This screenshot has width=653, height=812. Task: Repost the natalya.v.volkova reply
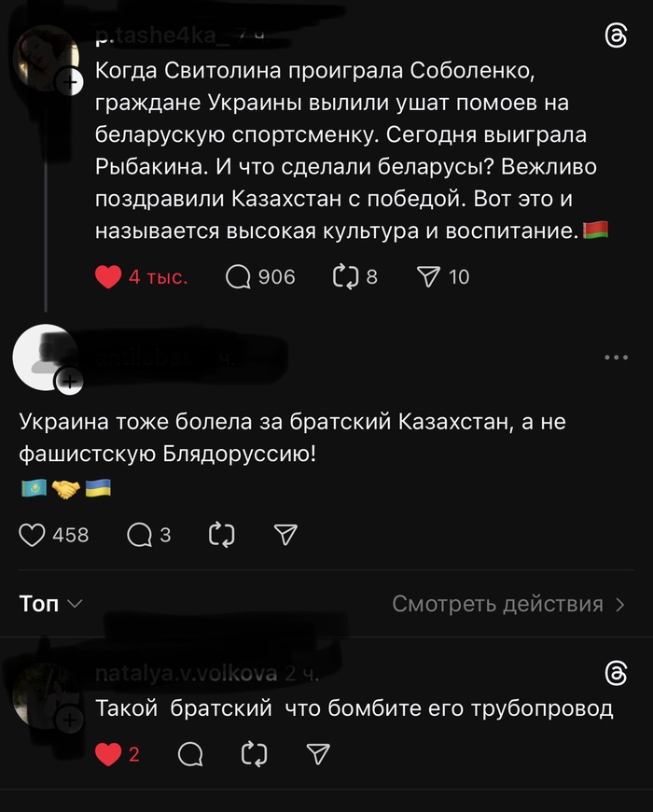(254, 754)
